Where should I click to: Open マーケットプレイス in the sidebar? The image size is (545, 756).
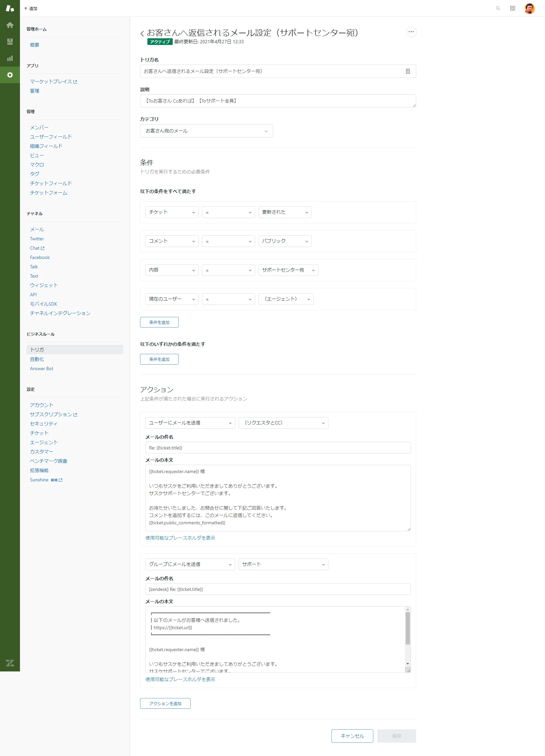pos(53,82)
